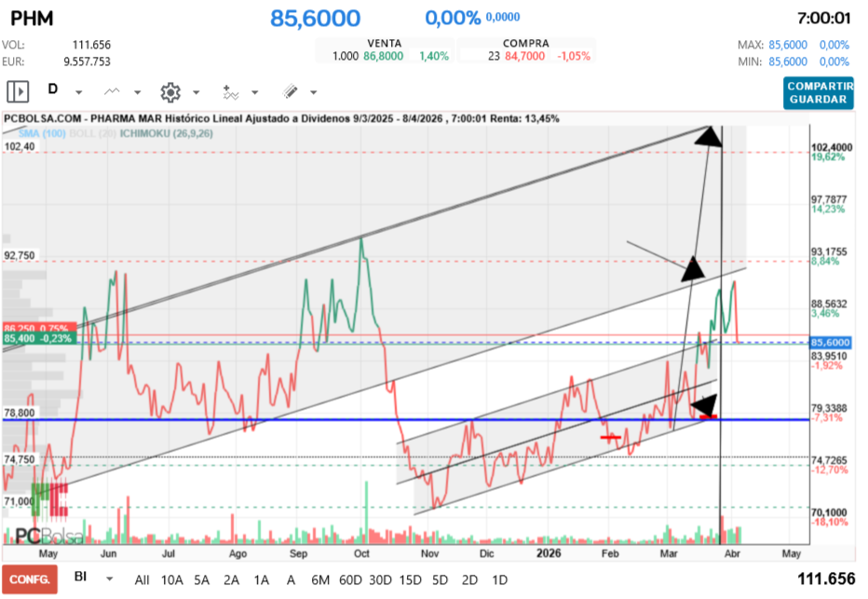Click the COMPARTIR GUARDAR button

coord(819,93)
